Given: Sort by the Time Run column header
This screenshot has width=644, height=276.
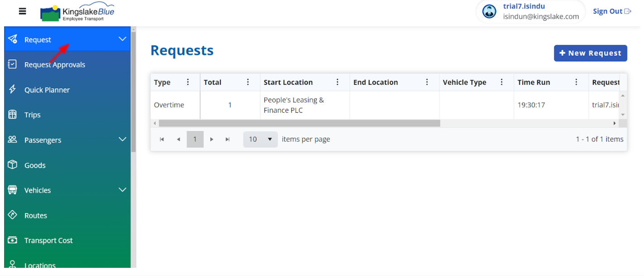Looking at the screenshot, I should point(534,82).
